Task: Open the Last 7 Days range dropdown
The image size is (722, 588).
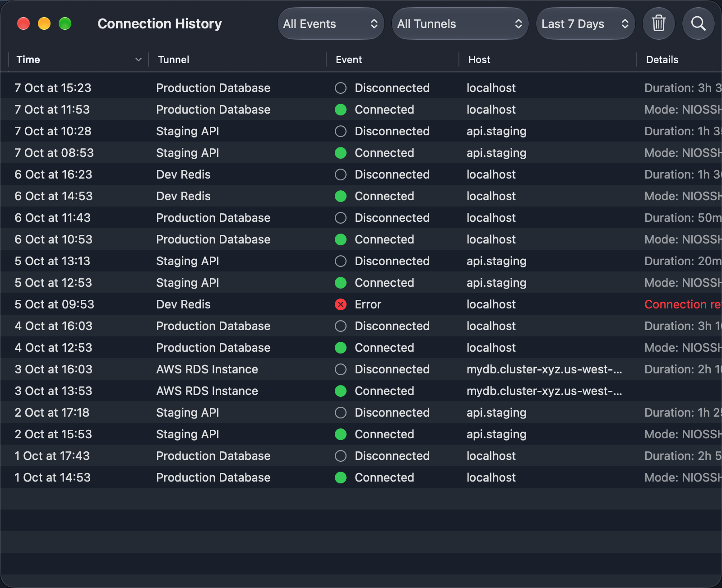Action: [585, 23]
